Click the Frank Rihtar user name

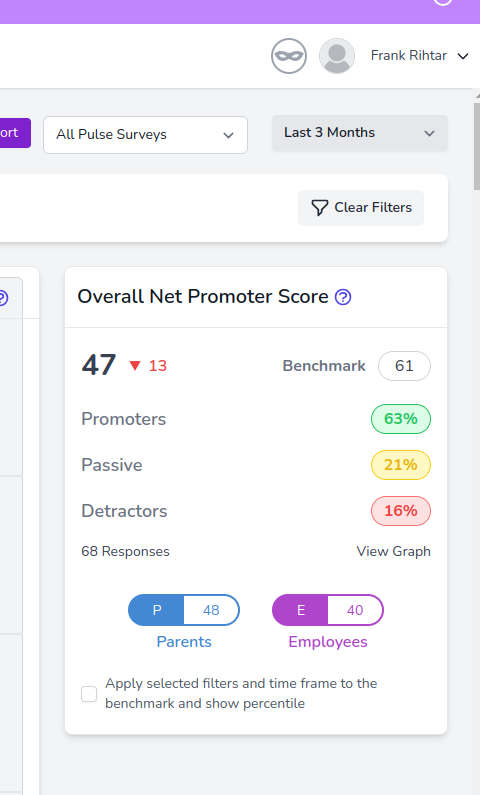click(409, 55)
